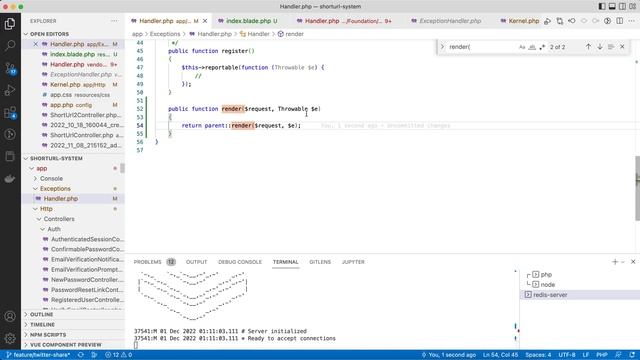Click the editor vertical scrollbar

click(637, 188)
